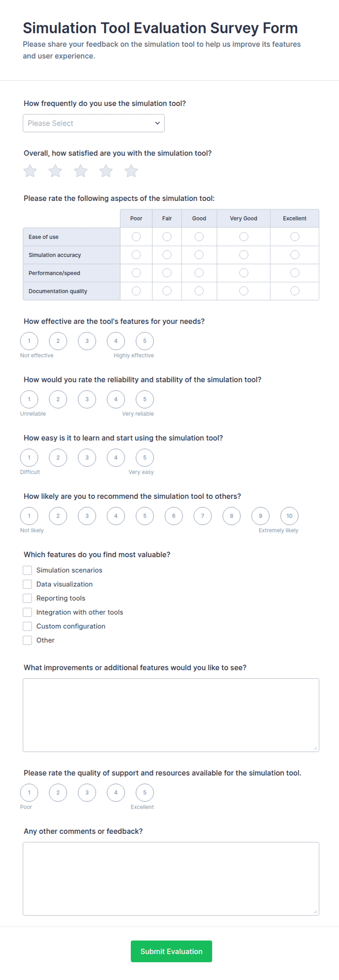
Task: Open the usage frequency 'Please Select' dropdown
Action: coord(94,123)
